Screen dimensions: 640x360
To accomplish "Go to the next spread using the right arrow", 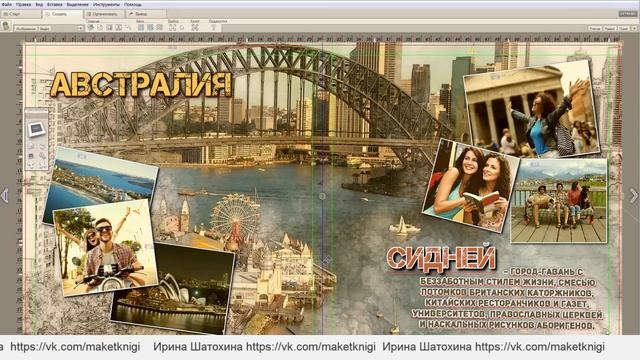I will [x=634, y=196].
